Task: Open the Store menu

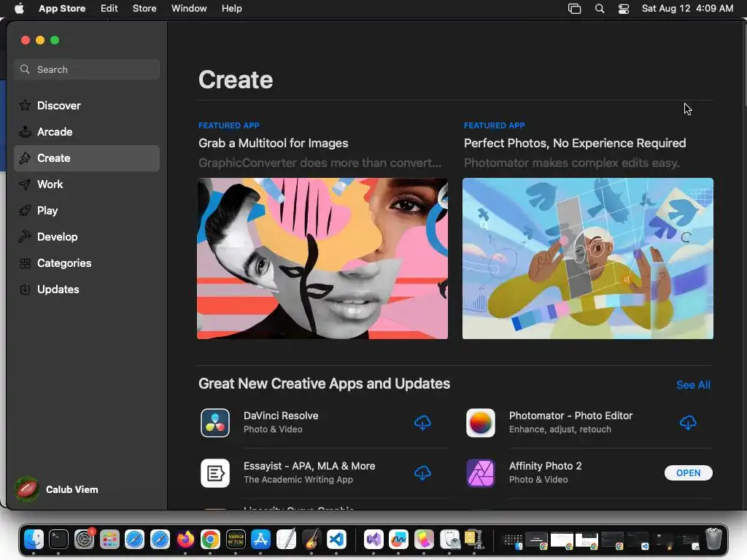Action: pos(144,9)
